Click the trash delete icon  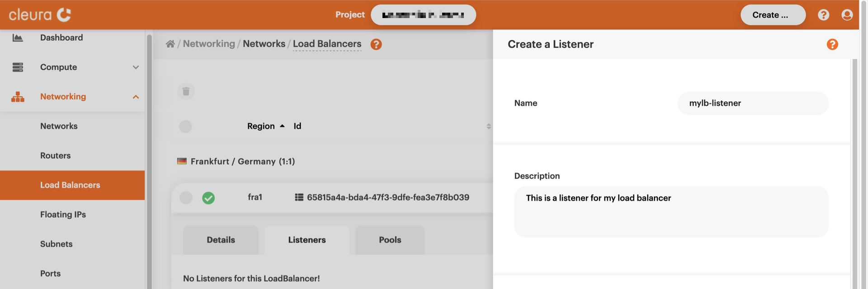[186, 92]
